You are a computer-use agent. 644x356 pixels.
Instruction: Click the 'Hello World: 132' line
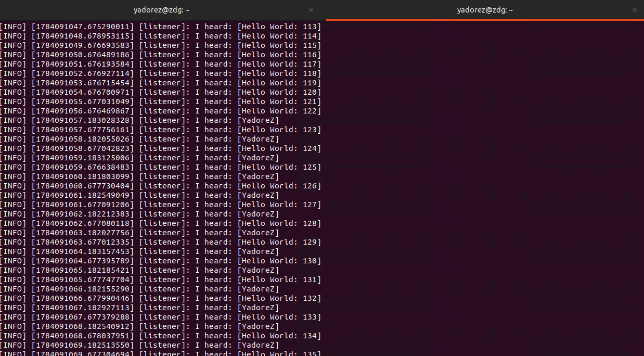click(x=161, y=298)
